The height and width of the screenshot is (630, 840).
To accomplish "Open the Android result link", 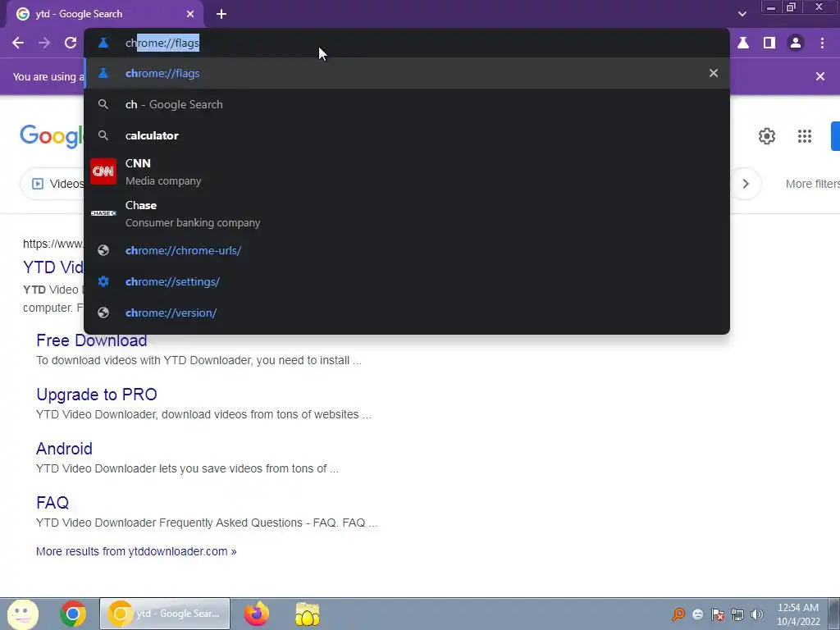I will (x=64, y=449).
